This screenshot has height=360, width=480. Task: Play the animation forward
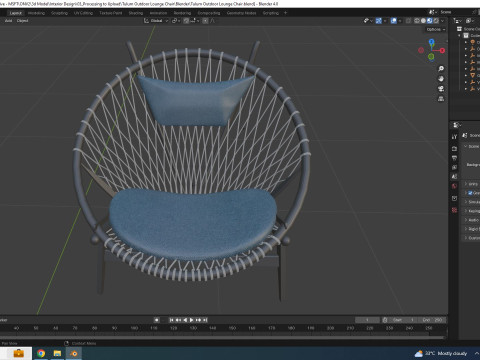(x=192, y=320)
